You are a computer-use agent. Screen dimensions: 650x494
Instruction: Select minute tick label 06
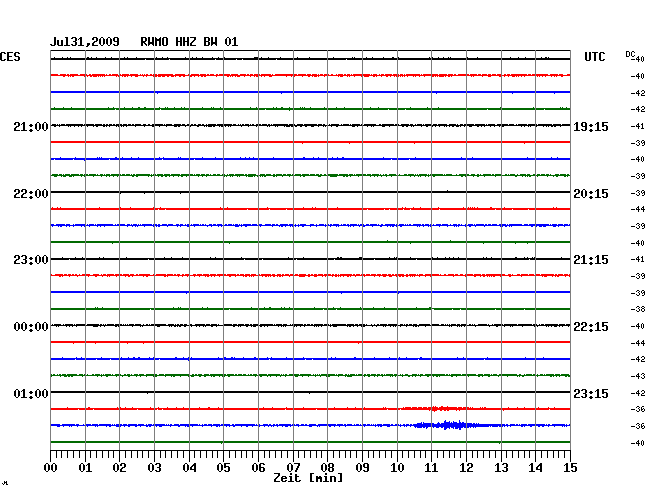tap(258, 468)
